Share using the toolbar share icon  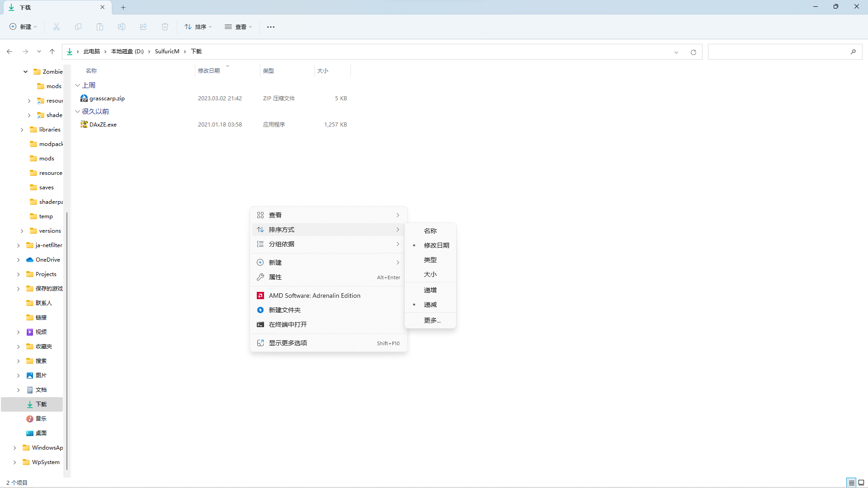click(143, 27)
